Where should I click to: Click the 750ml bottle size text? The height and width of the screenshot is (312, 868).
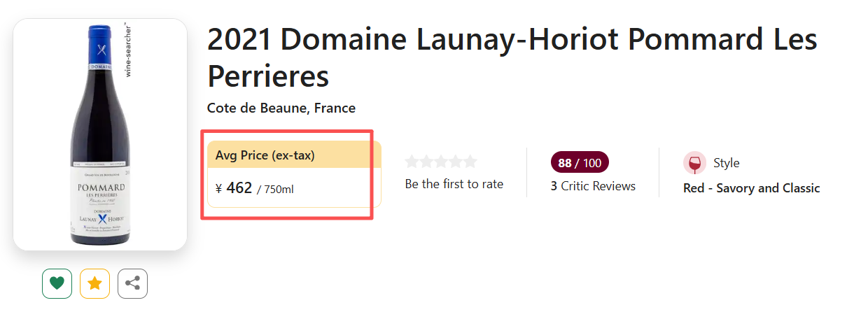pyautogui.click(x=279, y=189)
